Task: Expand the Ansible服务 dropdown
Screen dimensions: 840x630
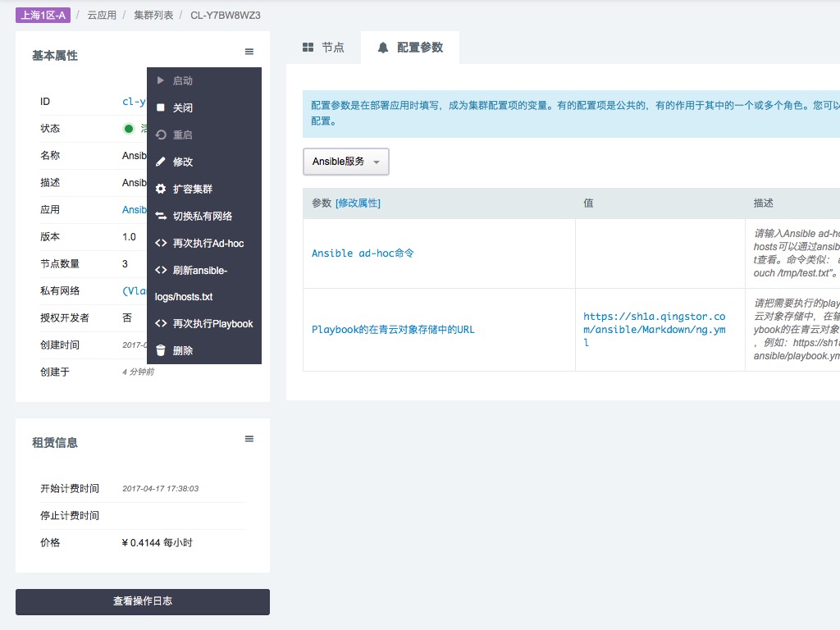Action: [345, 162]
